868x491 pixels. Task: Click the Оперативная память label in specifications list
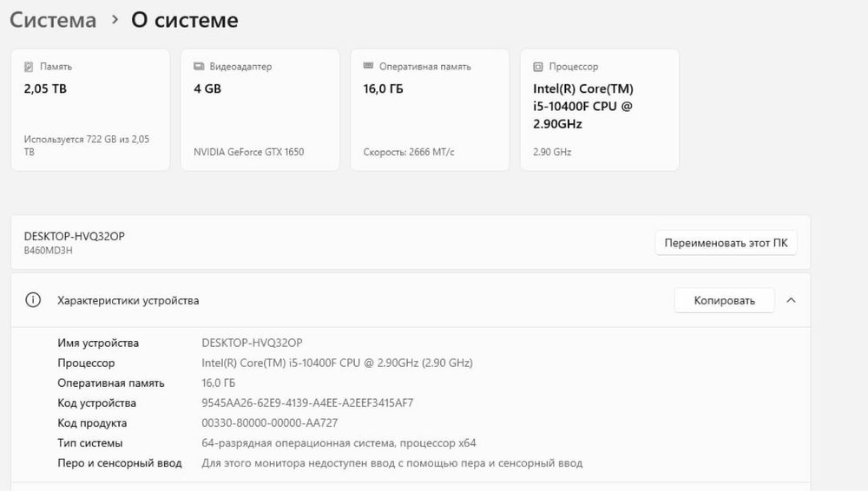tap(111, 383)
